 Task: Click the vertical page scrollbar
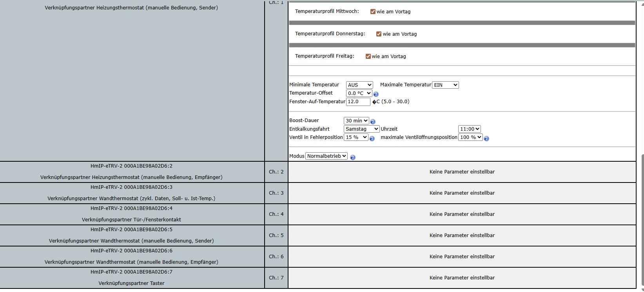pyautogui.click(x=641, y=220)
